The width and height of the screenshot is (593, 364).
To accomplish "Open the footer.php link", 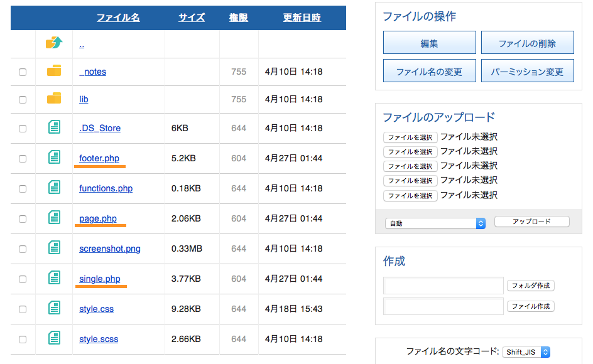I will click(x=99, y=158).
